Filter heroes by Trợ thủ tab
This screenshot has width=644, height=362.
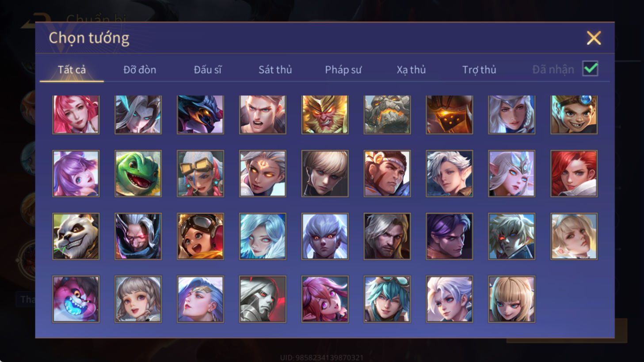(x=479, y=70)
